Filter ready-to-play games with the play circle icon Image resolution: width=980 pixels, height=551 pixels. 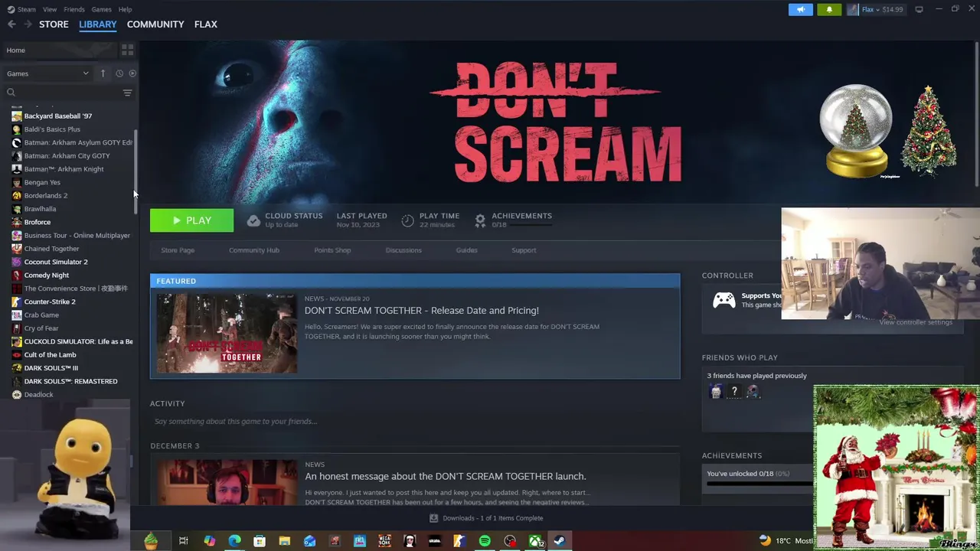tap(132, 73)
